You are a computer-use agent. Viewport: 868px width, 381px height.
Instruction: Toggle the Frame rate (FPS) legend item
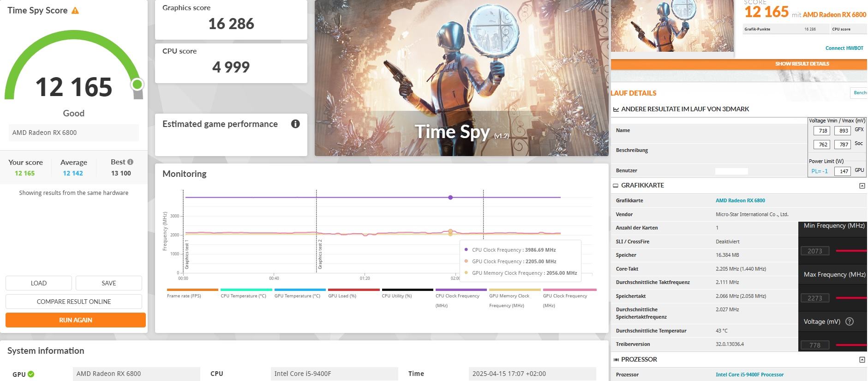point(192,294)
